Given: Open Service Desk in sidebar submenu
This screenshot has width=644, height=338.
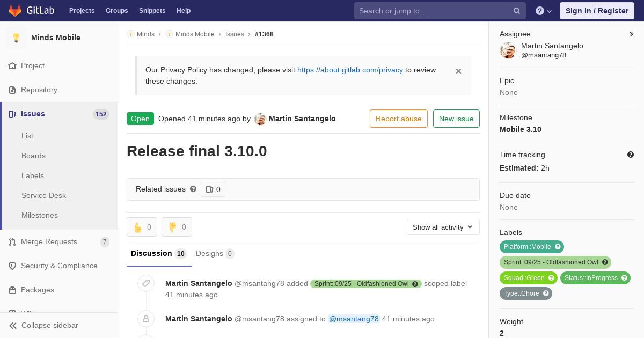Looking at the screenshot, I should 43,195.
